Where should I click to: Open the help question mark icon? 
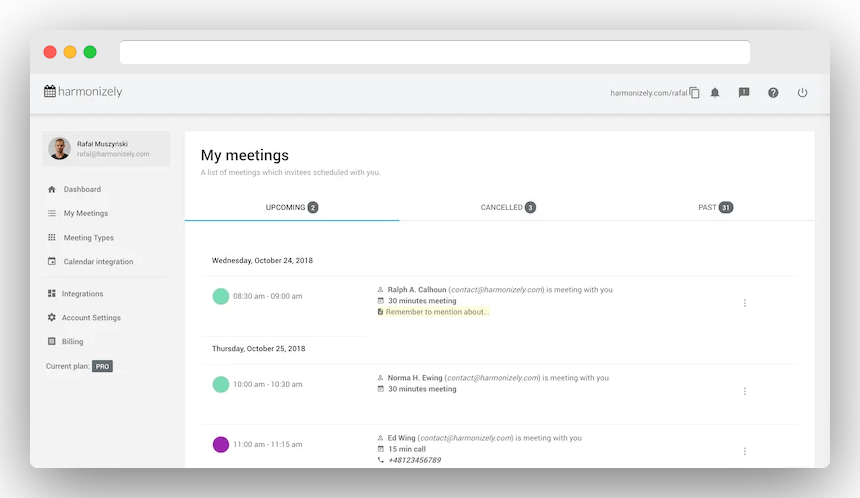point(773,93)
